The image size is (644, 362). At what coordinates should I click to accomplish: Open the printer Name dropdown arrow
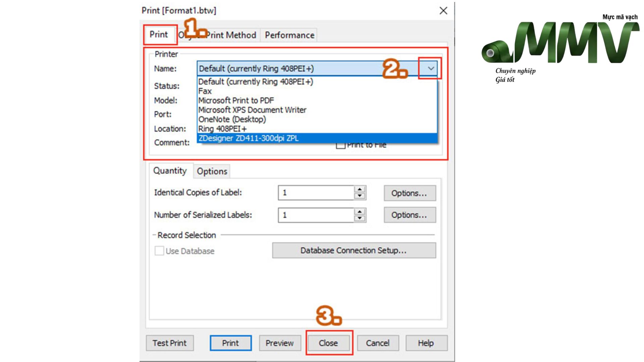pyautogui.click(x=431, y=68)
